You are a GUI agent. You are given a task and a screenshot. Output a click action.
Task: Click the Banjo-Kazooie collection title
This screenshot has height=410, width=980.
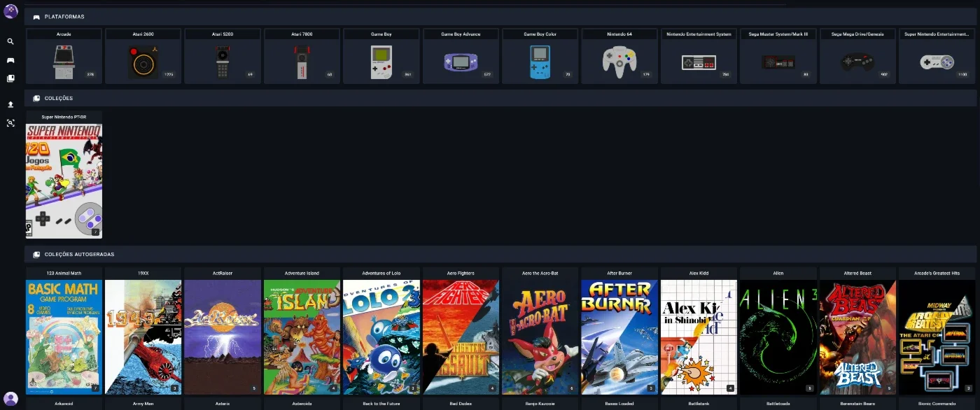(540, 404)
